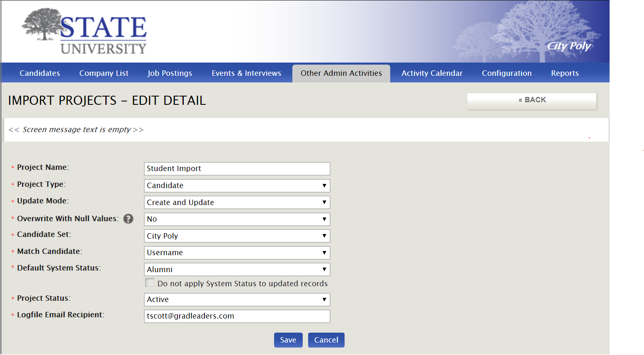Click the 'Screen message text is empty' text

[x=76, y=130]
